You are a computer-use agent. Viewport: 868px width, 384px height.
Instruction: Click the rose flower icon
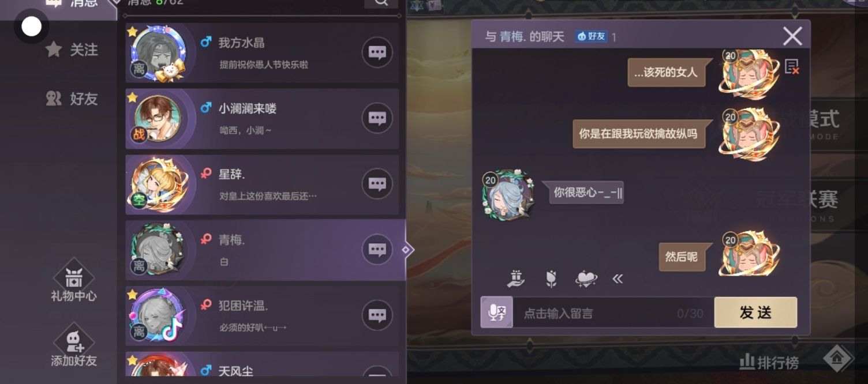tap(551, 279)
